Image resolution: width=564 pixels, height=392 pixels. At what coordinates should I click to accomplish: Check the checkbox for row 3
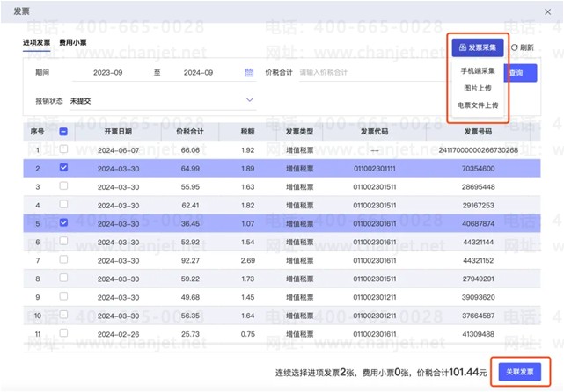tap(63, 186)
